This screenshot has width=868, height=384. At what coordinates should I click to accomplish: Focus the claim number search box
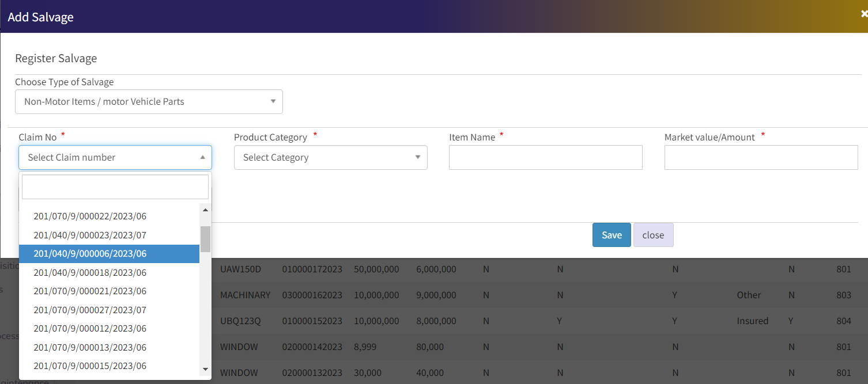point(115,187)
